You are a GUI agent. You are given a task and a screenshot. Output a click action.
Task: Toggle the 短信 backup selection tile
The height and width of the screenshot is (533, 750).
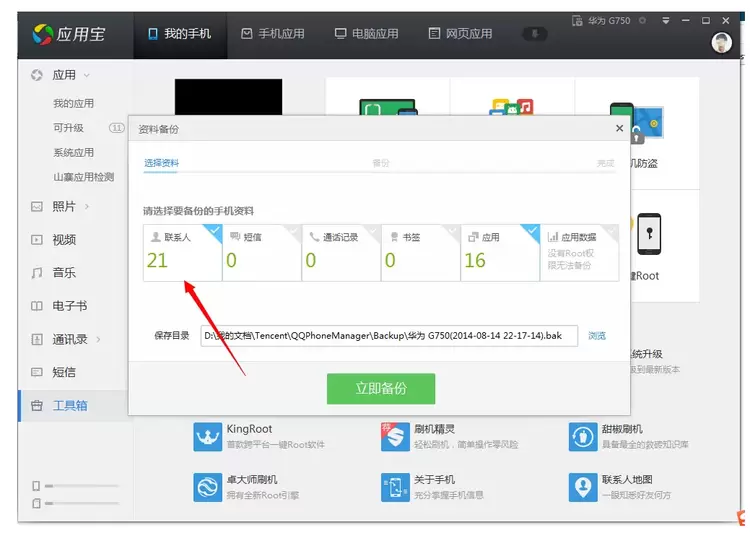pyautogui.click(x=261, y=252)
